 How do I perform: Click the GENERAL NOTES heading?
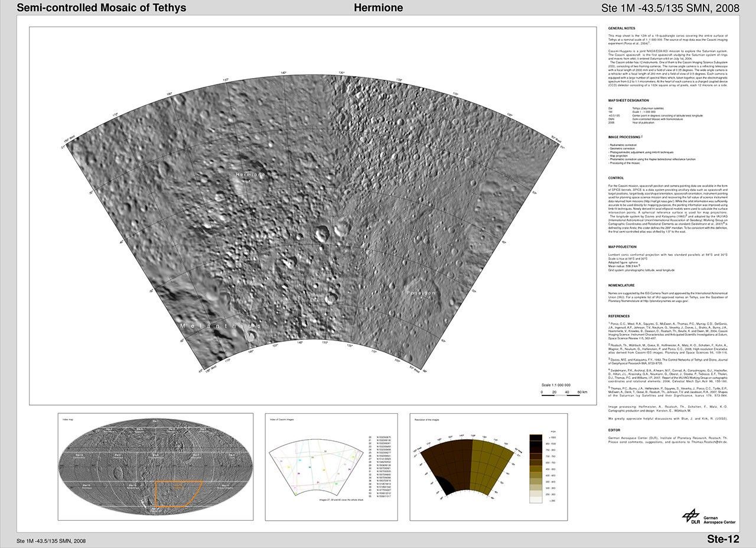[623, 28]
